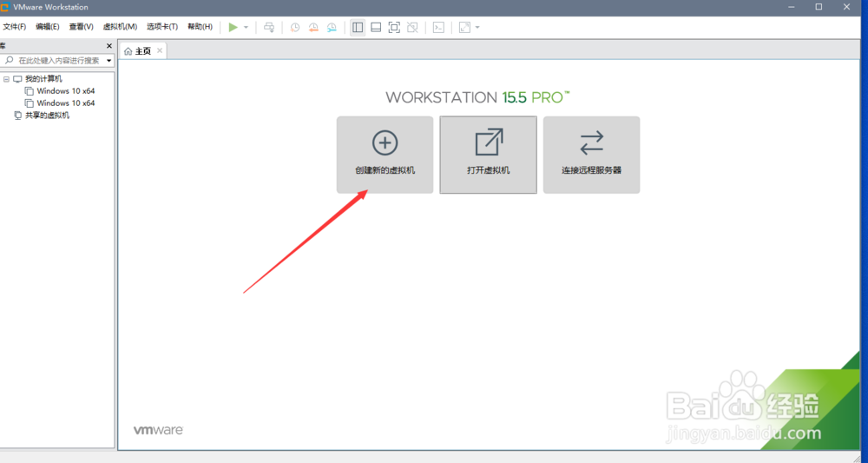Select the second Windows 10 x64 VM
The image size is (868, 463).
point(66,103)
